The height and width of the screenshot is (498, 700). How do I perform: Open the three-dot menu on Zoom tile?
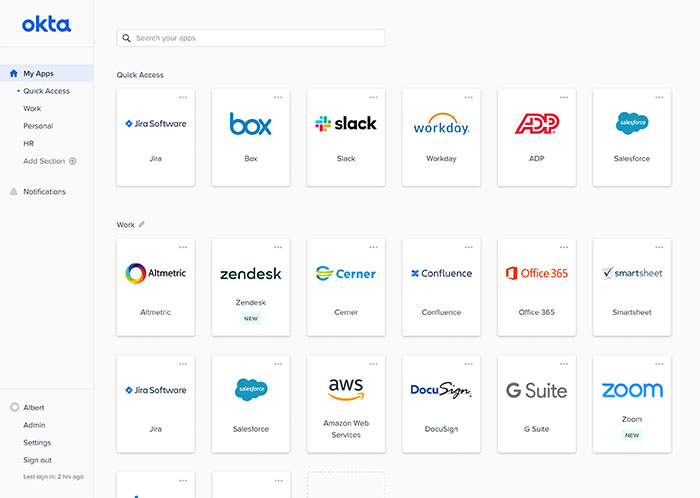tap(659, 364)
